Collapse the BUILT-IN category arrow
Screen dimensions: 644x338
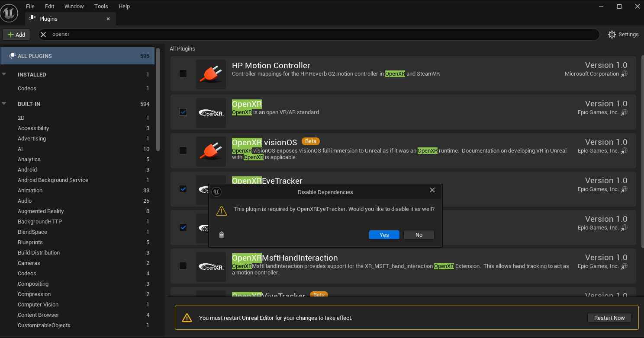pos(4,104)
